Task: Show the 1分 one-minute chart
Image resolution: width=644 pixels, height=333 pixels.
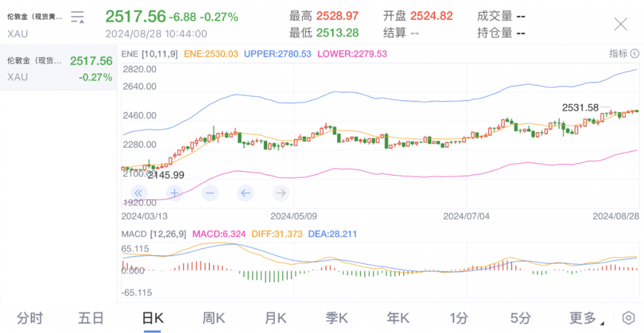Action: click(459, 317)
